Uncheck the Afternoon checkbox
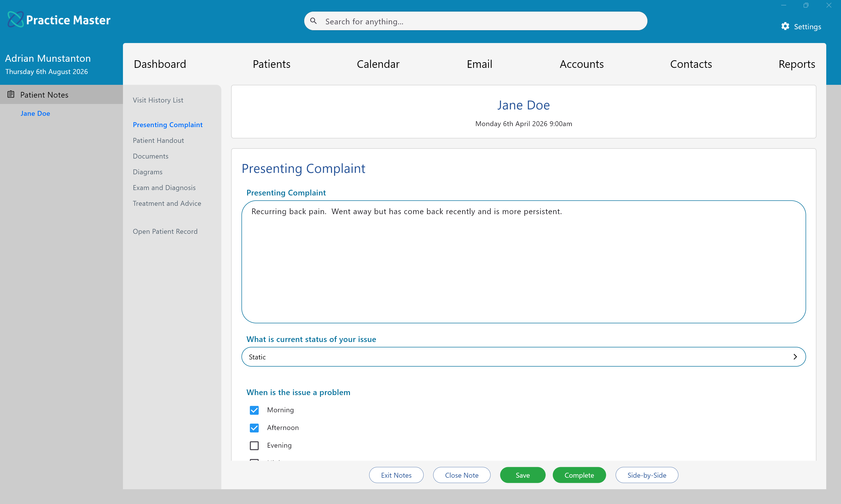 click(254, 428)
